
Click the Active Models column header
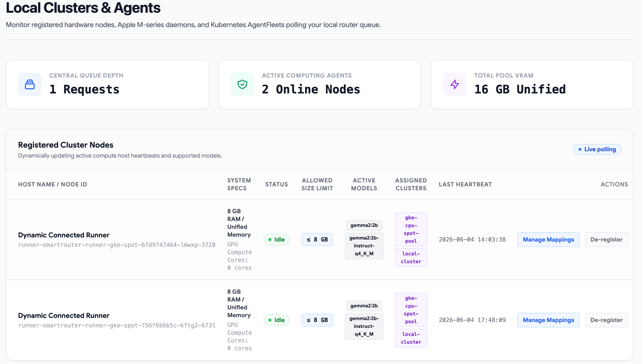point(364,184)
